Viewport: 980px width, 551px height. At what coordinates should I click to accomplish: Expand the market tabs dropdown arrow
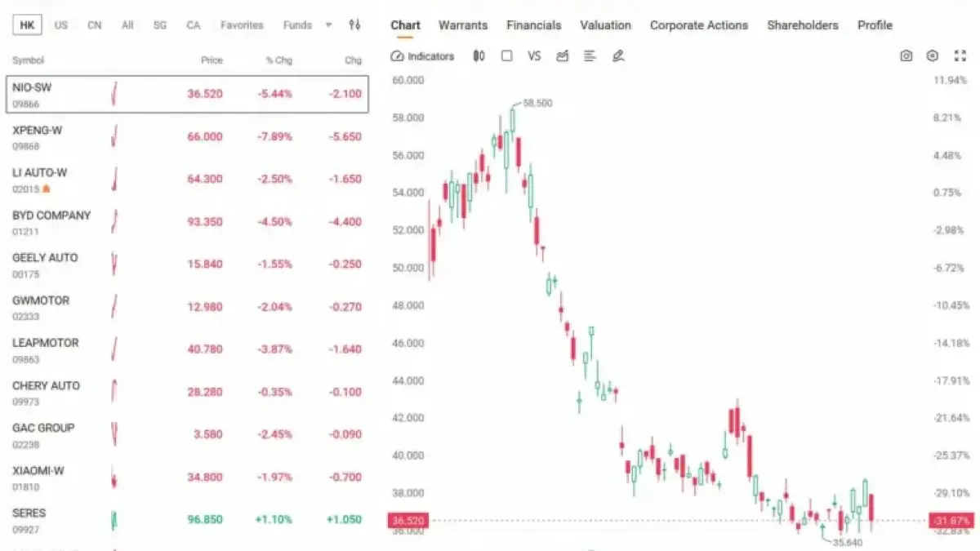[x=328, y=25]
